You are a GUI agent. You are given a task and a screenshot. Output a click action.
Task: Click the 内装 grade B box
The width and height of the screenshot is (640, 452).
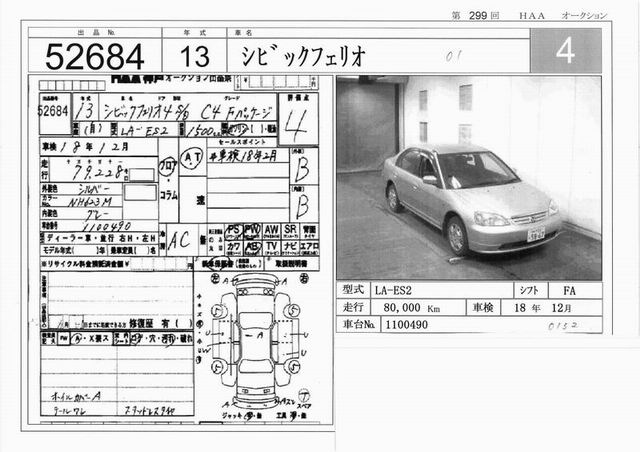[304, 203]
